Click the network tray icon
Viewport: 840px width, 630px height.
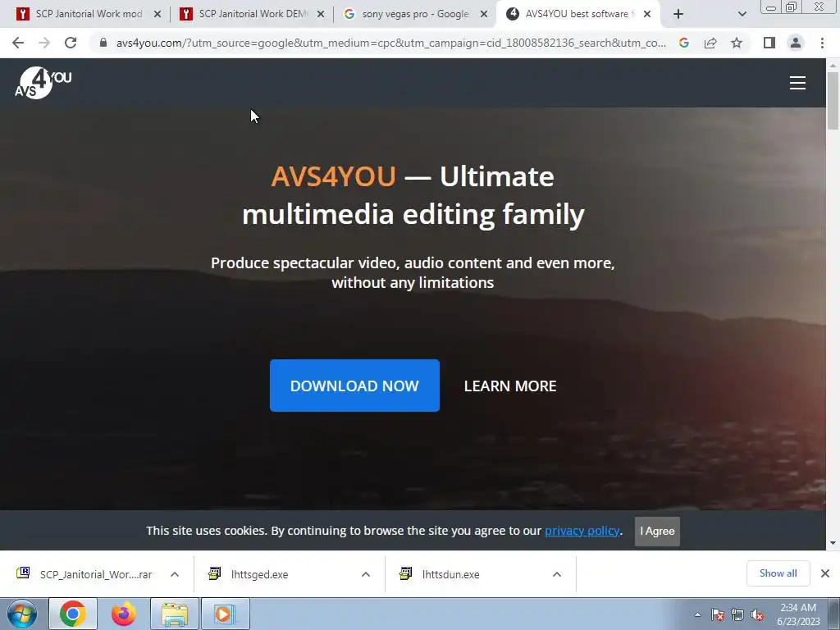pos(737,614)
